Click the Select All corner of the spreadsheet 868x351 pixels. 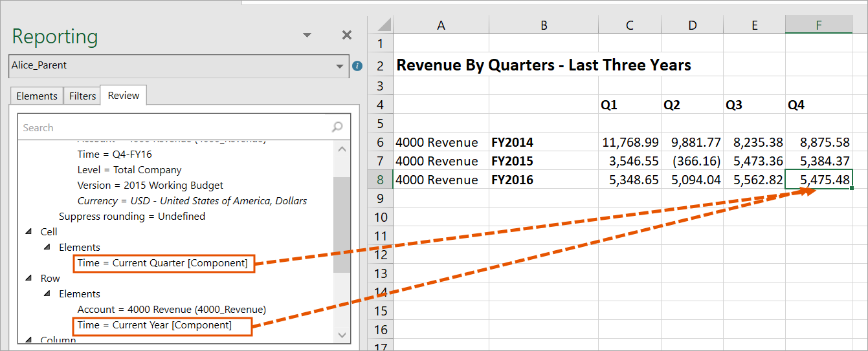point(380,25)
